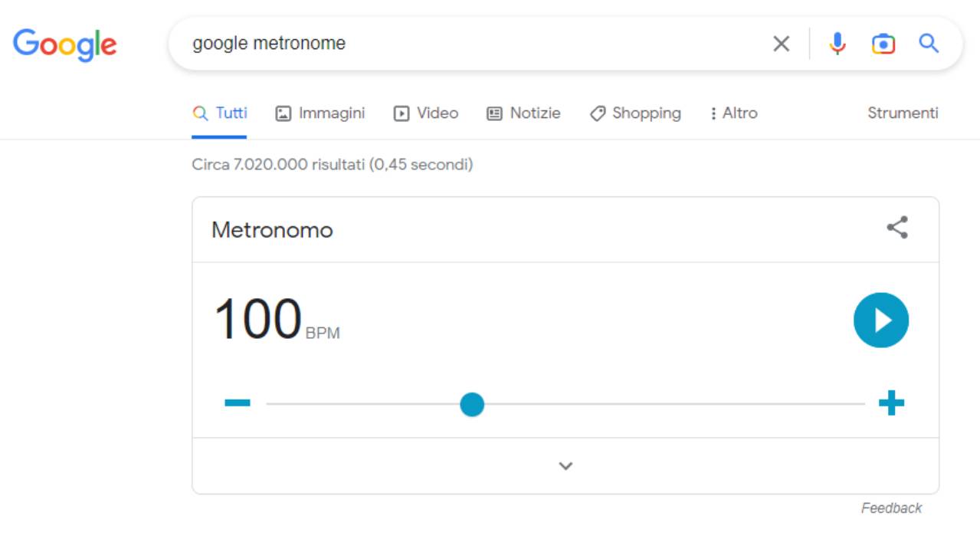980x552 pixels.
Task: Click the Google logo
Action: (65, 45)
